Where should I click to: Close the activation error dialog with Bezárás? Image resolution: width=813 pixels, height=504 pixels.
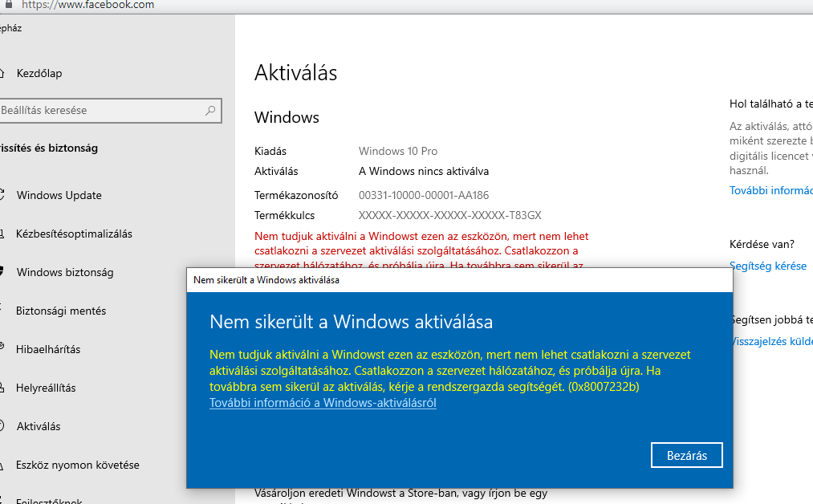[x=686, y=455]
